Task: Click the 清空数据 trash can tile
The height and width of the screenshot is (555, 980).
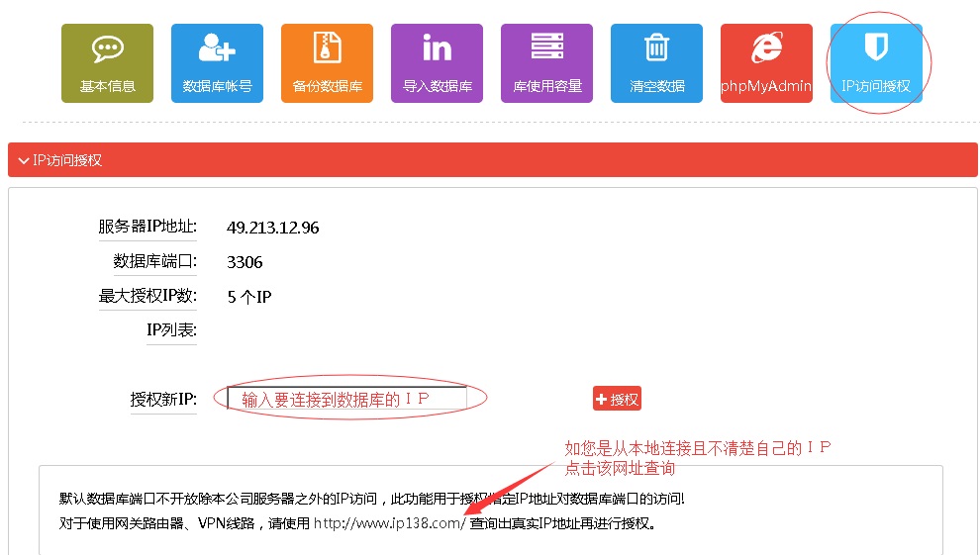Action: pos(656,63)
